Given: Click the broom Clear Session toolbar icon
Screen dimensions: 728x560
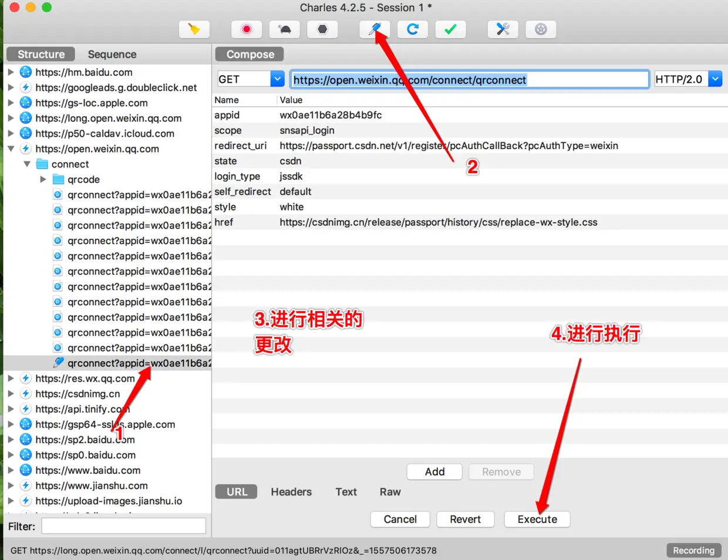Looking at the screenshot, I should tap(194, 29).
